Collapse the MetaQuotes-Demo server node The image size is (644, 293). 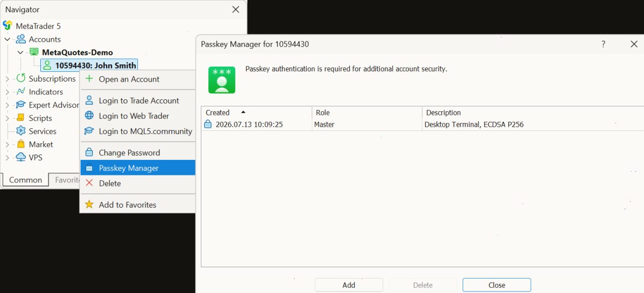pyautogui.click(x=20, y=53)
